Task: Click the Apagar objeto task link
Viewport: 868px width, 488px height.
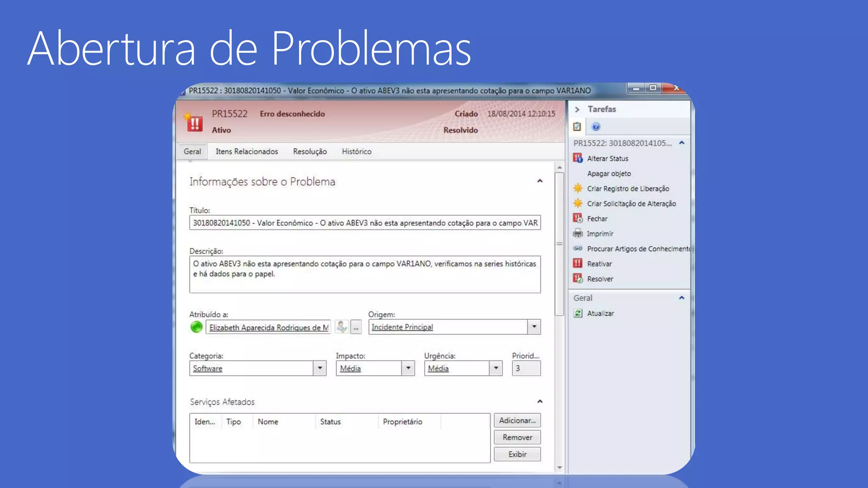Action: pos(609,174)
